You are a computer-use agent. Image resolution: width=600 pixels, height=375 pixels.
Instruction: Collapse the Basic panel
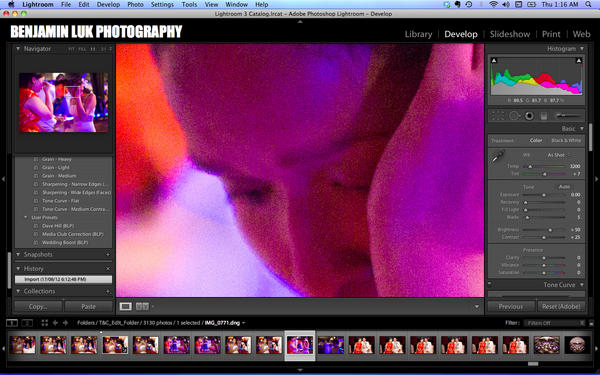(582, 129)
